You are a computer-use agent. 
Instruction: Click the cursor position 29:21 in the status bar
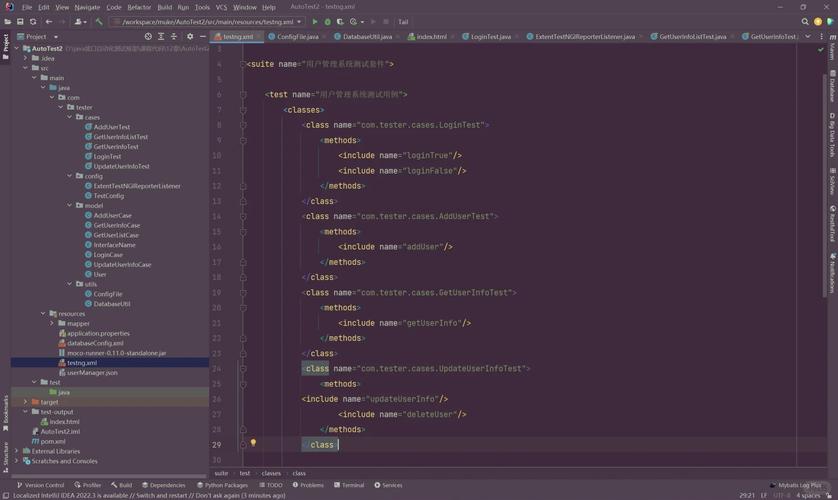[x=747, y=495]
